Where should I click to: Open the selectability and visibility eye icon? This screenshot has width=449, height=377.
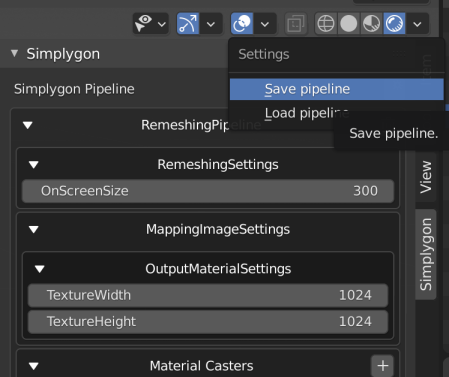pos(144,23)
